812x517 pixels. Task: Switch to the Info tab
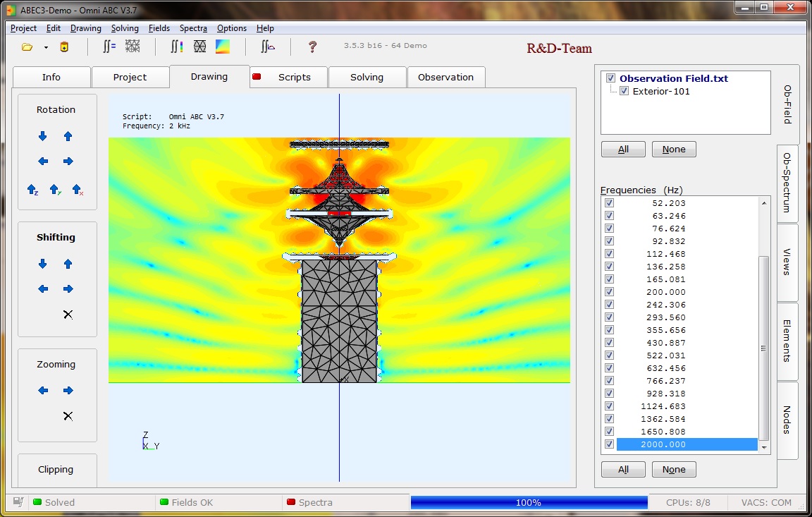[51, 77]
